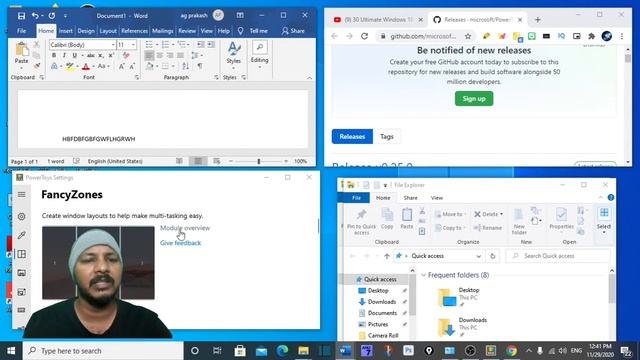Select the Releases button on GitHub page
Image resolution: width=640 pixels, height=360 pixels.
[x=352, y=137]
